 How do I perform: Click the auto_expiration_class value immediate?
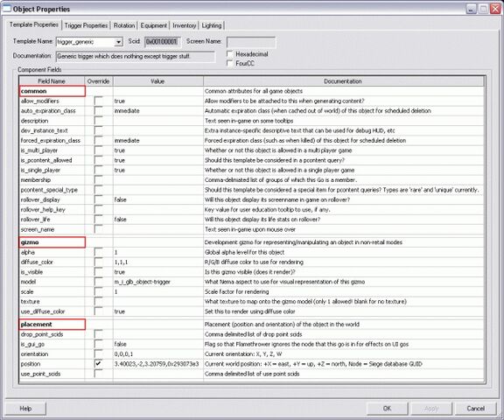pos(127,111)
